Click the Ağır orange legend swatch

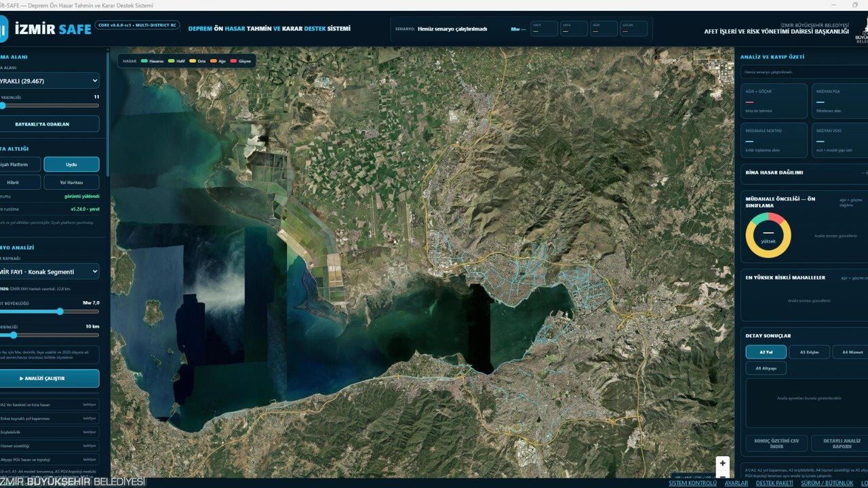(x=214, y=61)
